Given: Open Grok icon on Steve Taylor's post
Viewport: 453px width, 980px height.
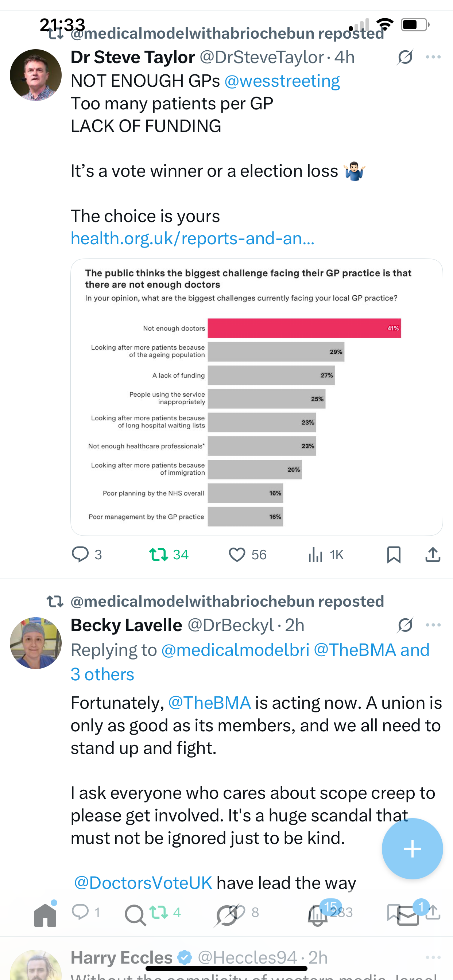Looking at the screenshot, I should click(405, 57).
